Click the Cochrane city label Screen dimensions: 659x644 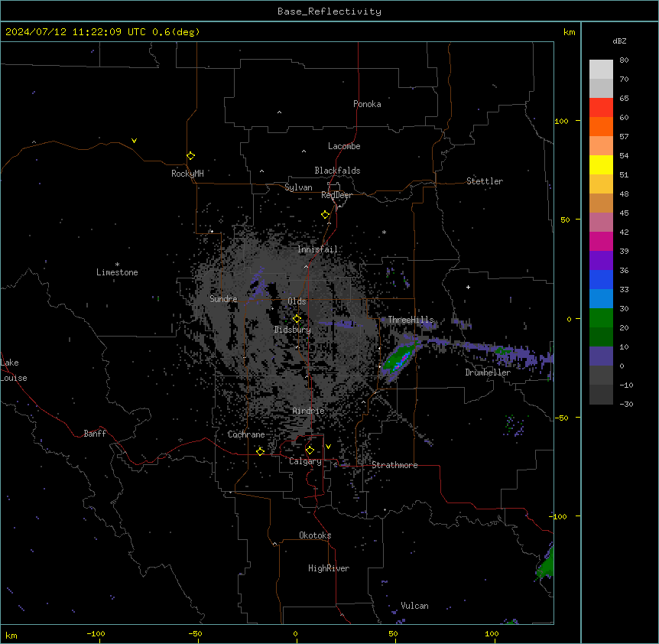click(246, 434)
